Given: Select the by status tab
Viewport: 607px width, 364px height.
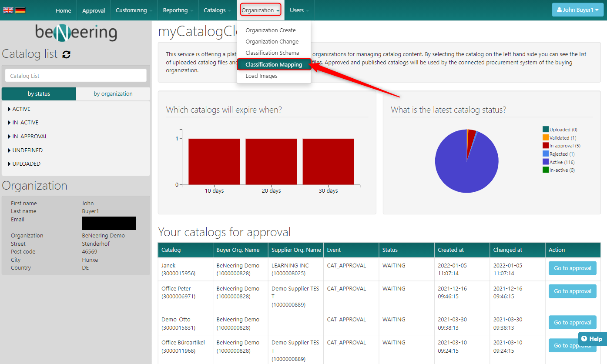Looking at the screenshot, I should coord(39,94).
